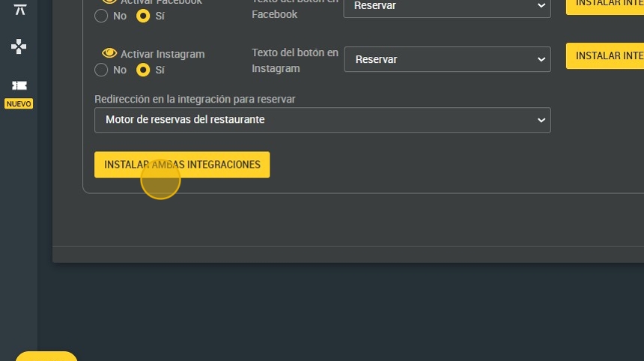Image resolution: width=644 pixels, height=361 pixels.
Task: Select Sí for Activar Instagram
Action: click(143, 70)
